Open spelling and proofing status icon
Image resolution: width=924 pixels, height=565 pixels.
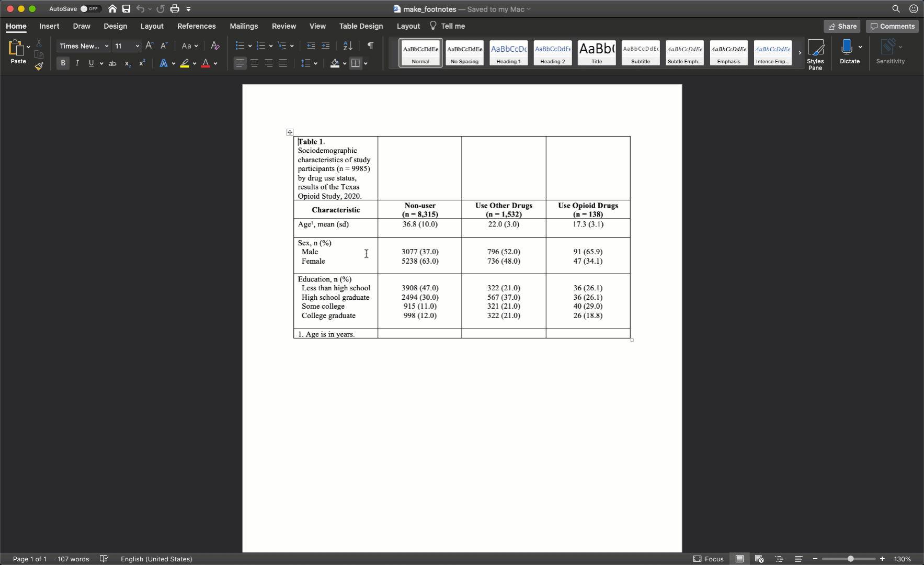[104, 559]
